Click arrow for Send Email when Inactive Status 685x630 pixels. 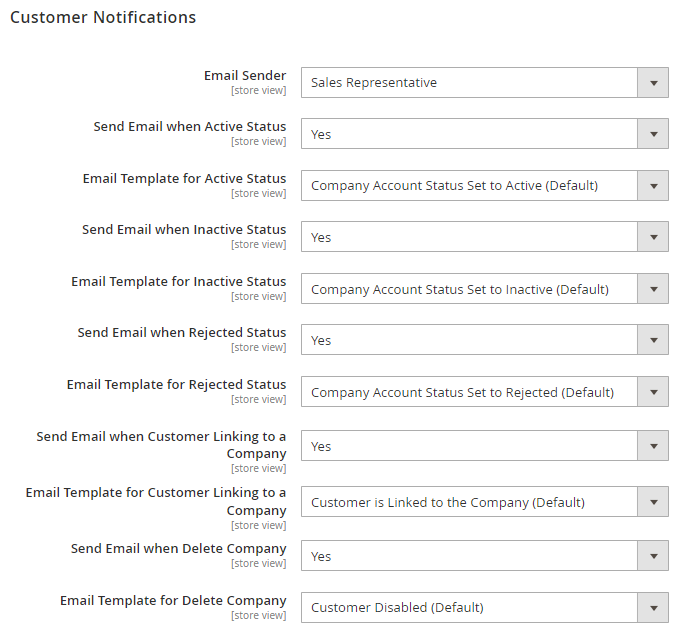[653, 237]
